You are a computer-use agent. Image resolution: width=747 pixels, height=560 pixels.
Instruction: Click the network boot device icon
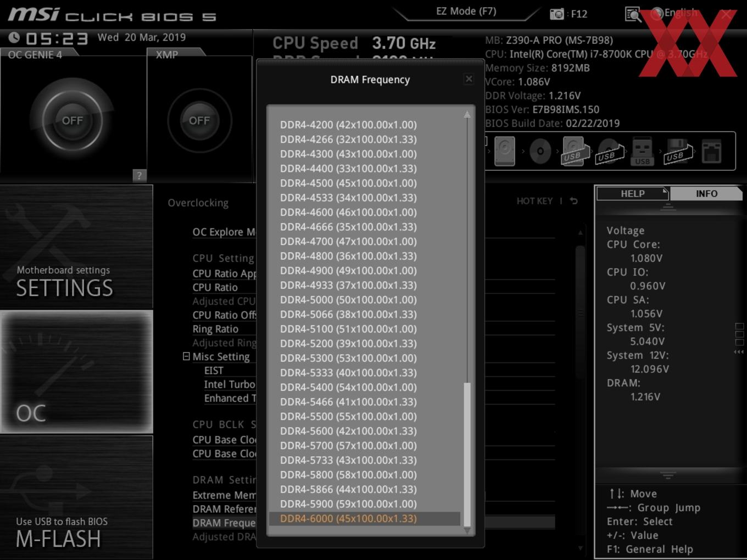(711, 151)
